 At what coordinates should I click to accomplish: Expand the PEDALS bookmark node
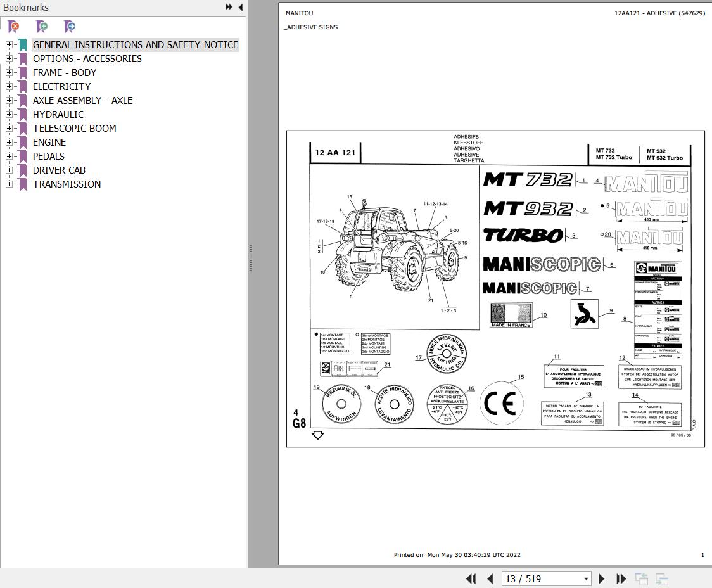9,157
